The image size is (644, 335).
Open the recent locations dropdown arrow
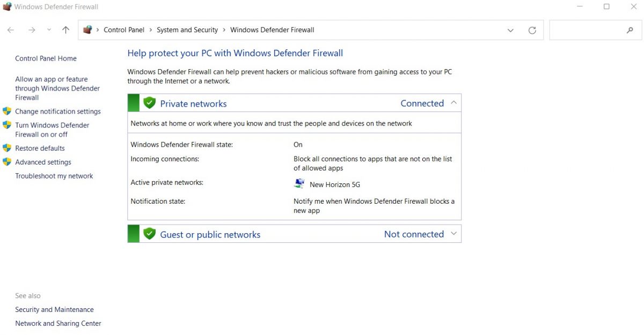click(49, 30)
